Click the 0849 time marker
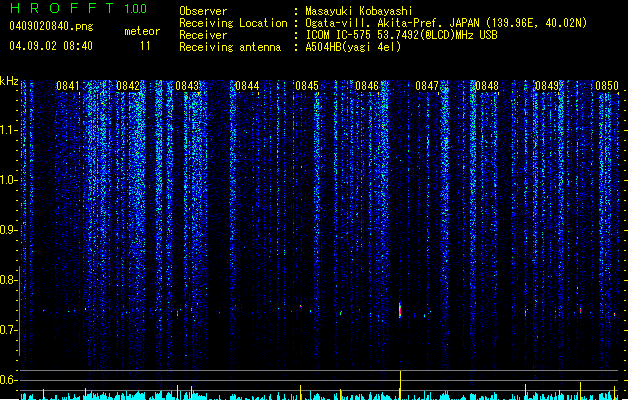Screen dimensions: 629x400 [547, 86]
